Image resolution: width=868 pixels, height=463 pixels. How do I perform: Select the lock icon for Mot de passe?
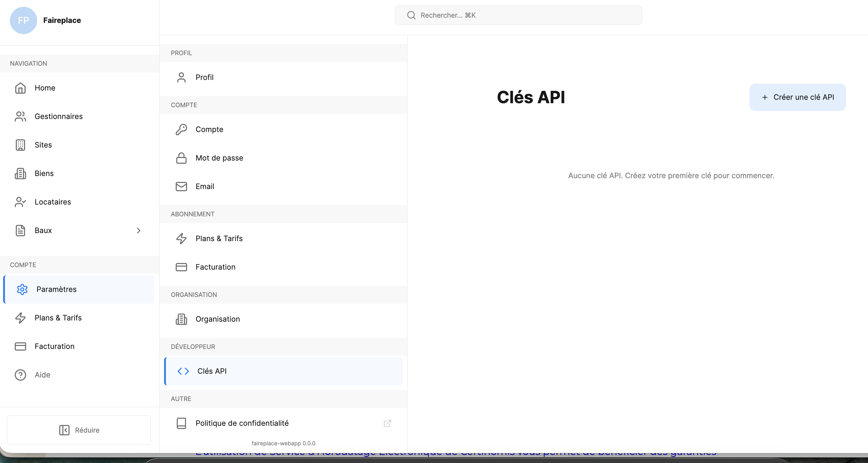181,158
